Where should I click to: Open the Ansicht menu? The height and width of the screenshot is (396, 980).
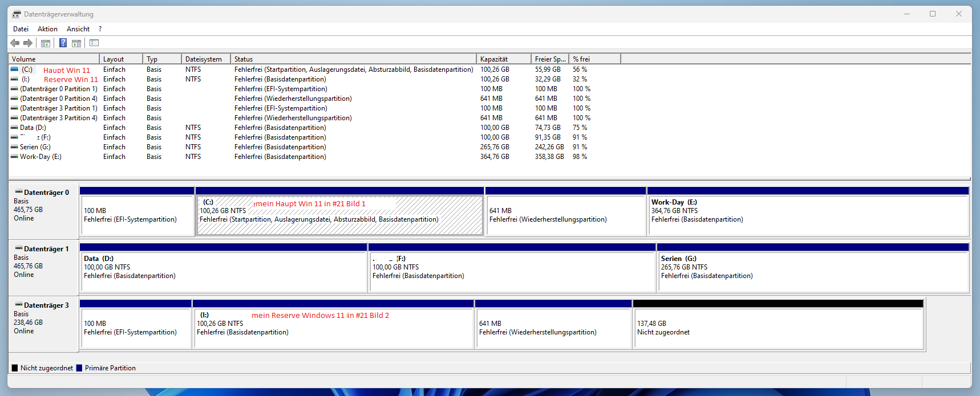pyautogui.click(x=78, y=29)
